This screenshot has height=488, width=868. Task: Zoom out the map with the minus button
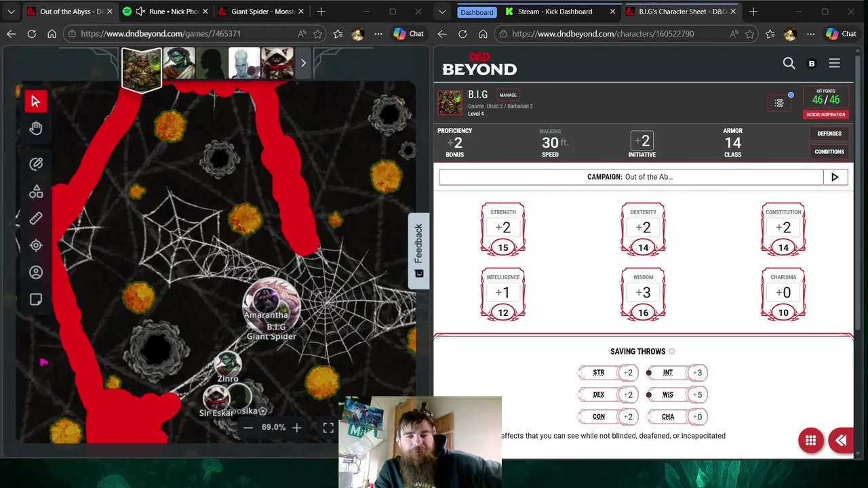click(x=248, y=428)
